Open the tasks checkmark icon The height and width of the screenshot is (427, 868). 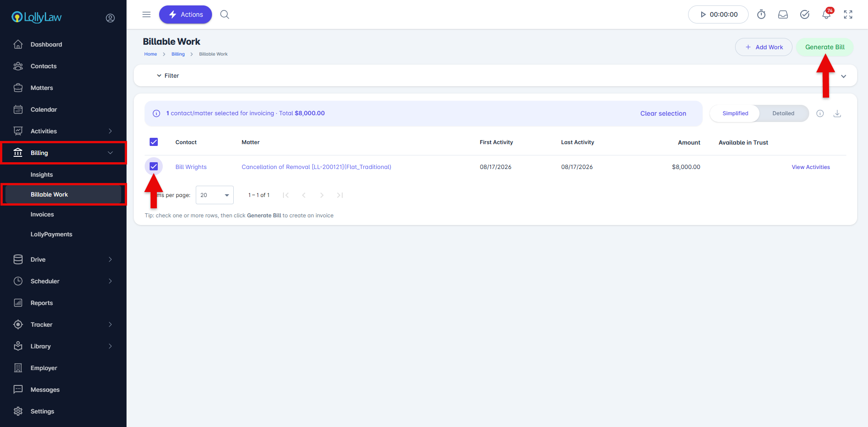click(805, 14)
